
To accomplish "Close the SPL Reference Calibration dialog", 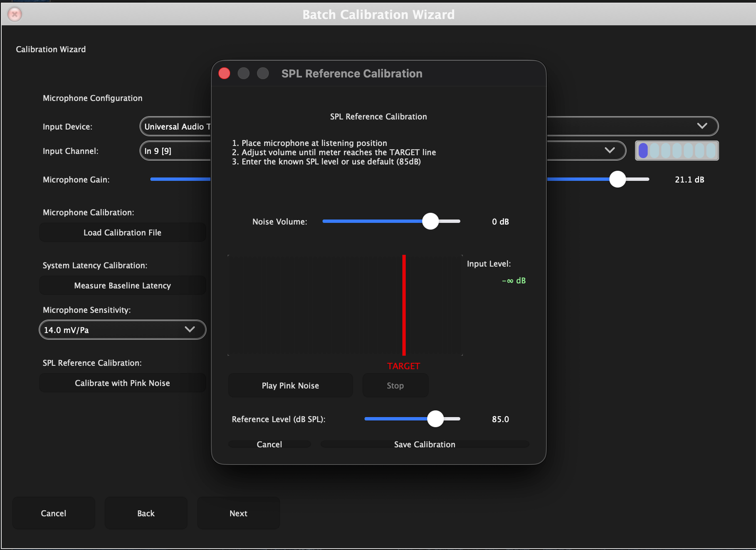I will tap(224, 73).
